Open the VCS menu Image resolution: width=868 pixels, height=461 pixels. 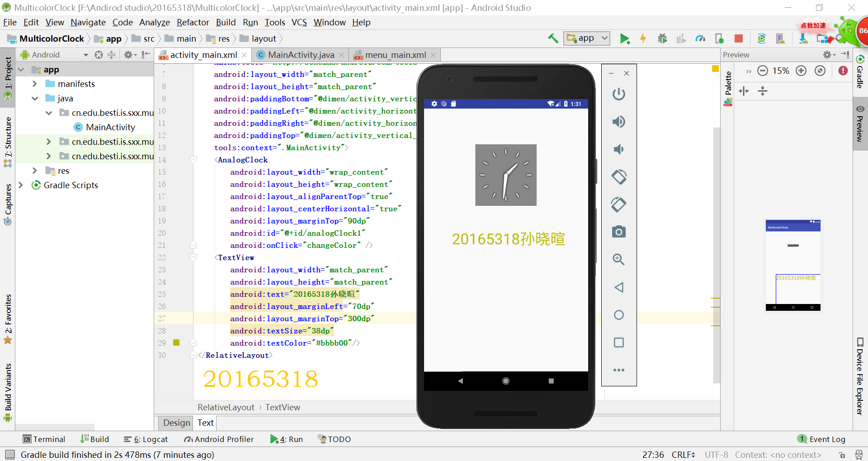(299, 22)
